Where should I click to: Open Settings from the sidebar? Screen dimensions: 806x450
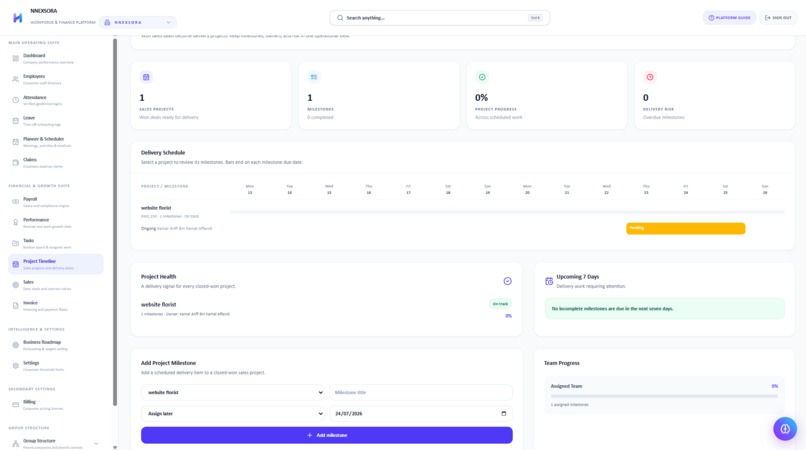point(56,366)
